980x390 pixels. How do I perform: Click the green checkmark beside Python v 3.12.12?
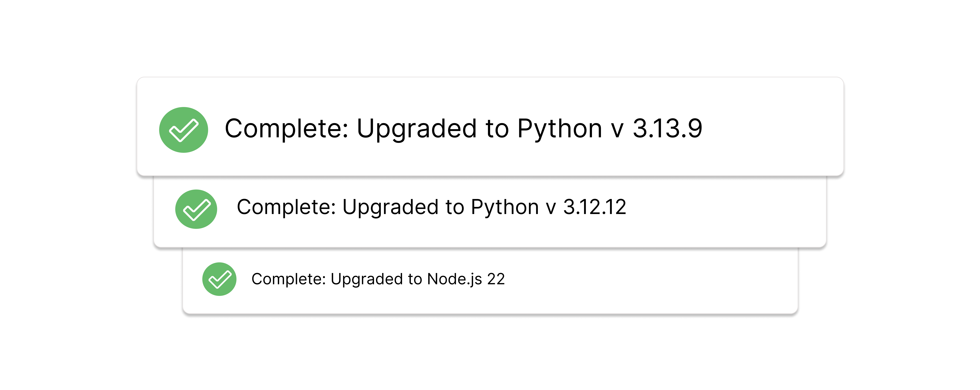click(196, 209)
